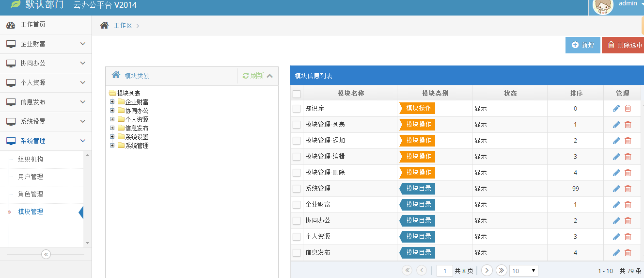Click the dashboard icon next to 工作首页
Screen dimensions: 644x278
11,25
